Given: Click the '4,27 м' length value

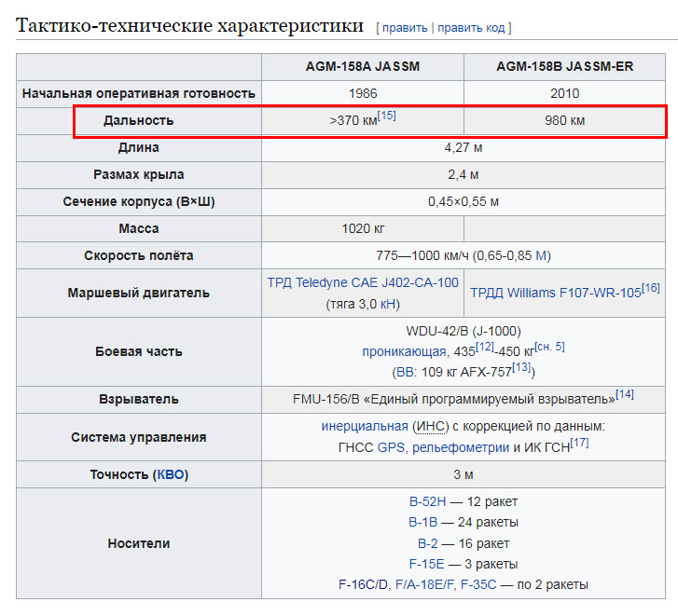Looking at the screenshot, I should point(464,148).
